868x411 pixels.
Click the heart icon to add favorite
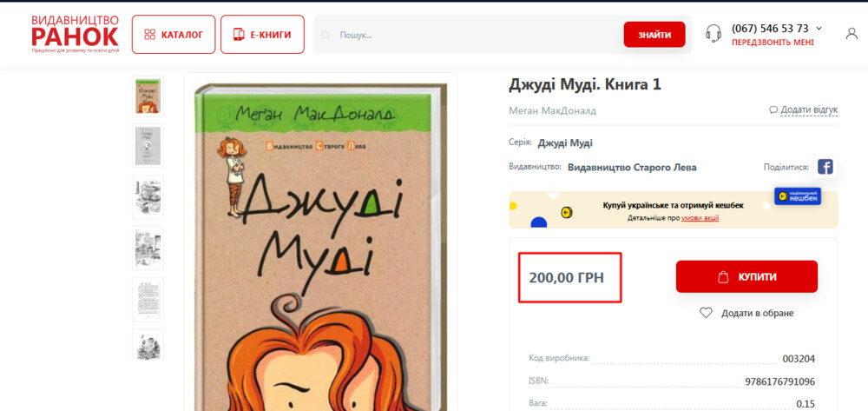pyautogui.click(x=706, y=313)
